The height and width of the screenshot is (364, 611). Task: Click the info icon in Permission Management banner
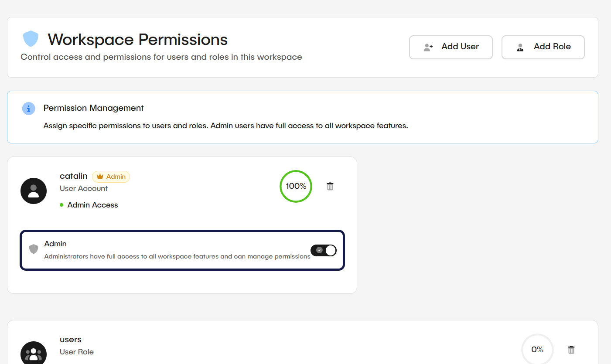[x=28, y=109]
